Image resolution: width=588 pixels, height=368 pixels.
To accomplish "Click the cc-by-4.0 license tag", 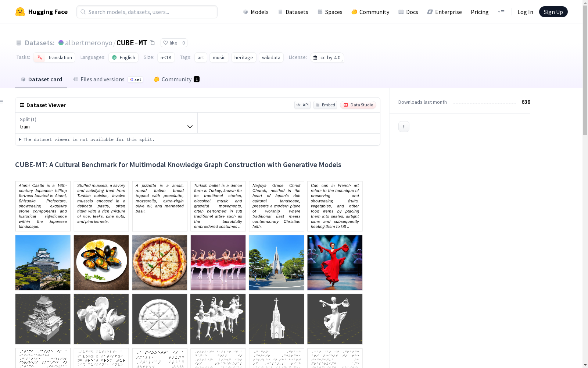I will tap(327, 57).
